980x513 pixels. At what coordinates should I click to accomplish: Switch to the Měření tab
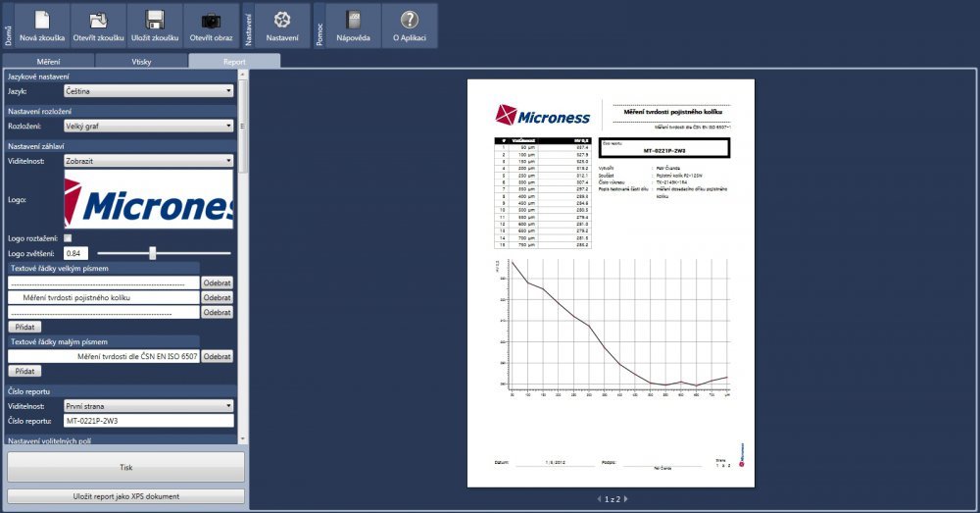48,61
